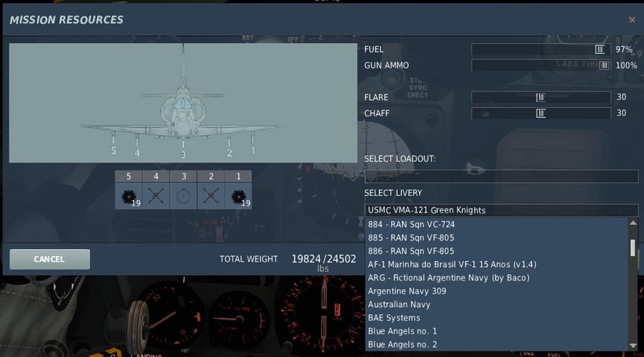Click the aircraft front-view diagram
Viewport: 644px width, 357px height.
[183, 102]
